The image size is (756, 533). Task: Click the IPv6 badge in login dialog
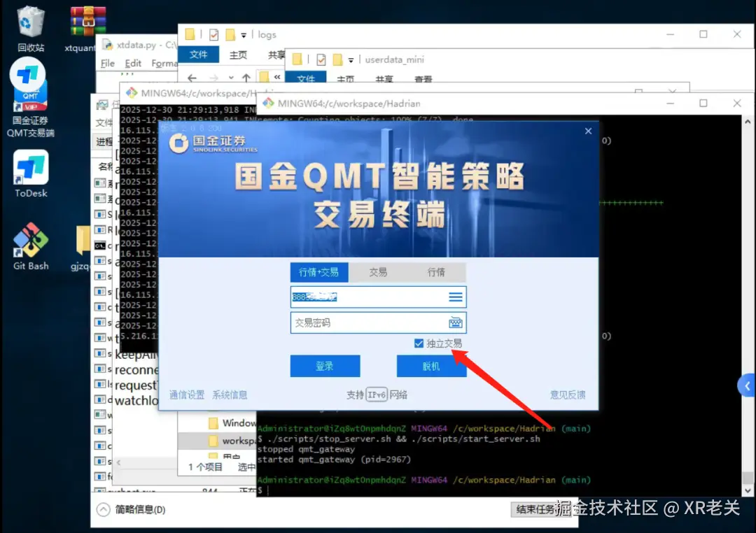[376, 395]
